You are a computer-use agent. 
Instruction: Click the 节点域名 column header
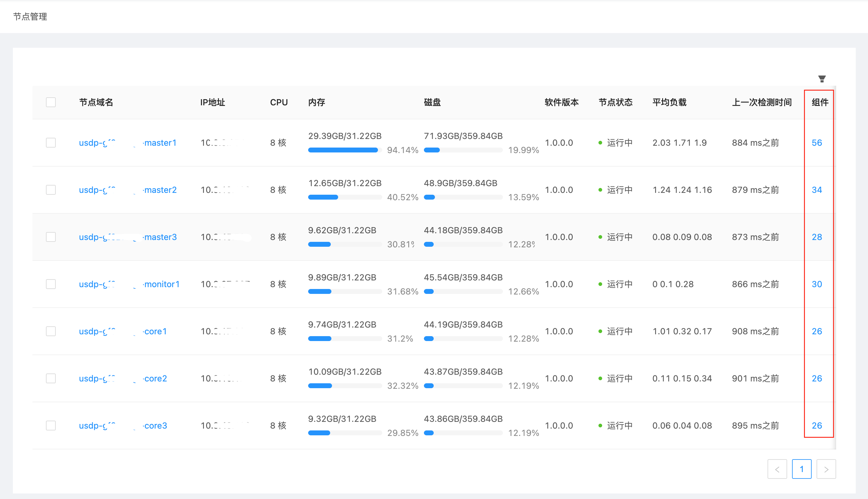(96, 102)
